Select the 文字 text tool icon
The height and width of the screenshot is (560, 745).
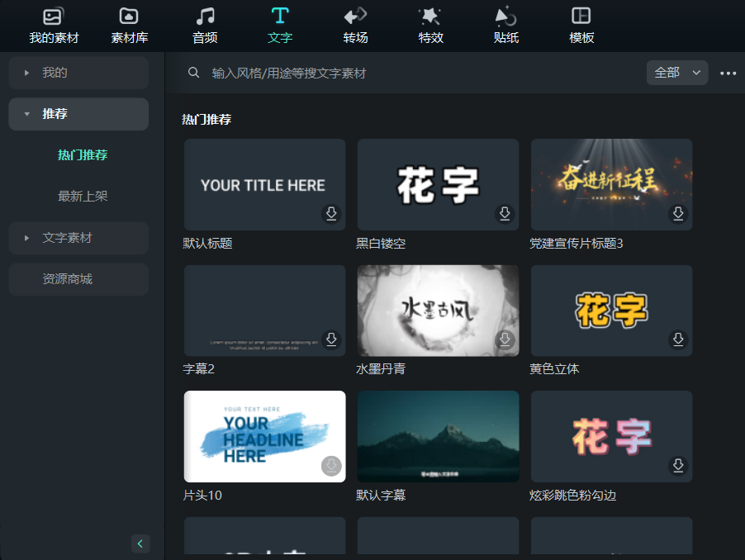[279, 25]
